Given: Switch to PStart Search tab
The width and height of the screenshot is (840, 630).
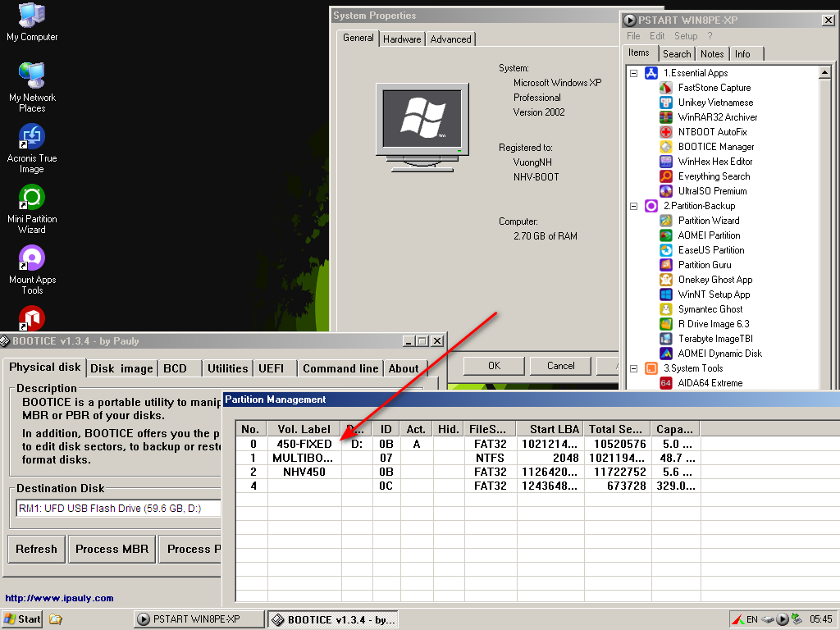Looking at the screenshot, I should (677, 54).
